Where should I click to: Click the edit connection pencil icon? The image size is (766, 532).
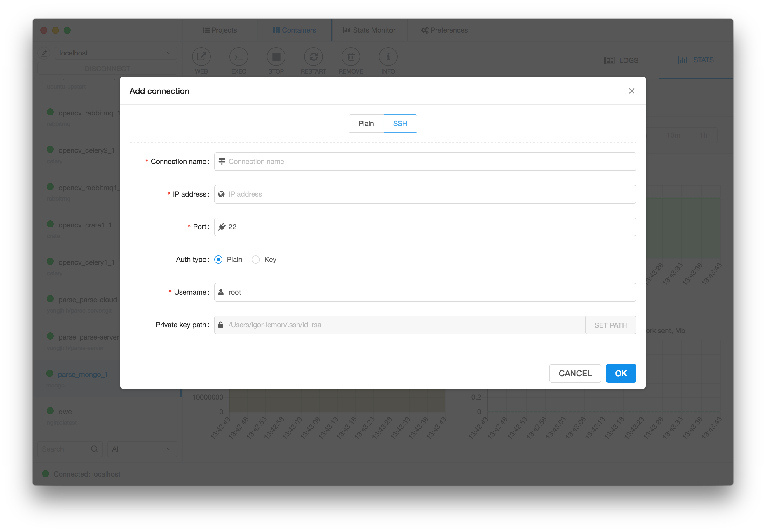44,53
